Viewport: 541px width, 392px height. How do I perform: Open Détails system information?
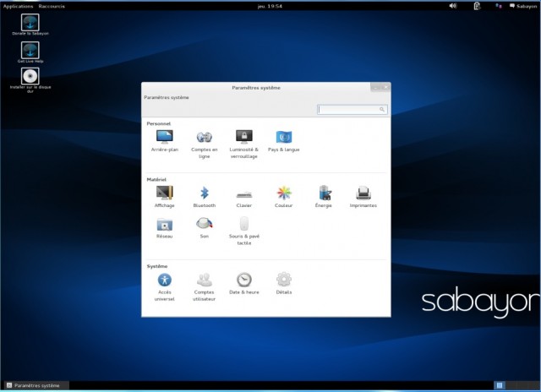pyautogui.click(x=284, y=283)
